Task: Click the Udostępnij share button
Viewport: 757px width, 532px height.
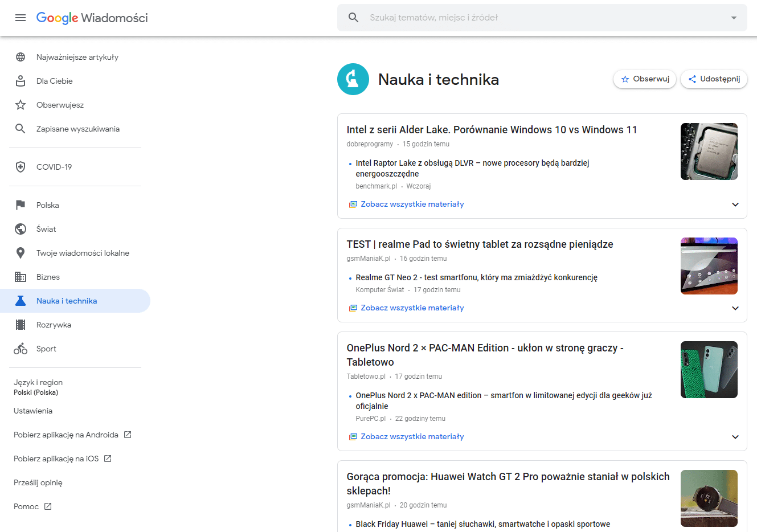Action: coord(714,79)
